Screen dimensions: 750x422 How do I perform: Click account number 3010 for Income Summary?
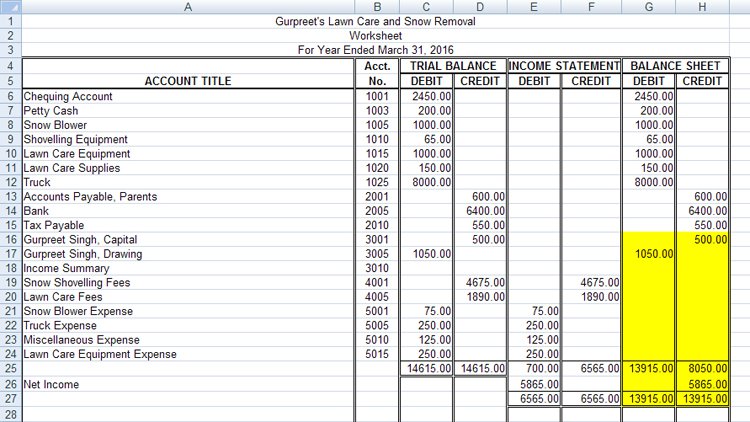(x=376, y=269)
